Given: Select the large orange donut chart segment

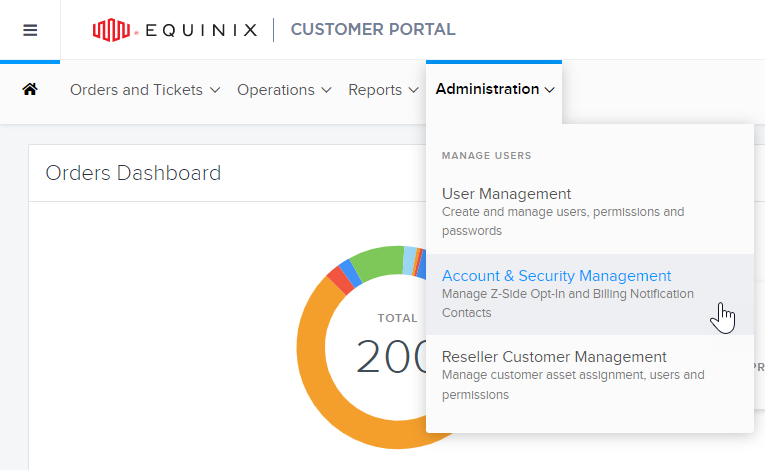Looking at the screenshot, I should [x=313, y=371].
